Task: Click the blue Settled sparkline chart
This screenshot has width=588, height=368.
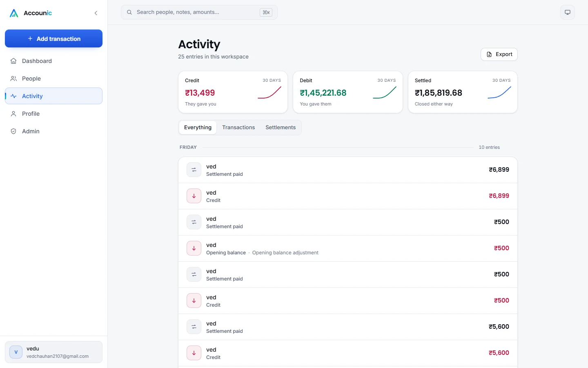Action: (x=499, y=92)
